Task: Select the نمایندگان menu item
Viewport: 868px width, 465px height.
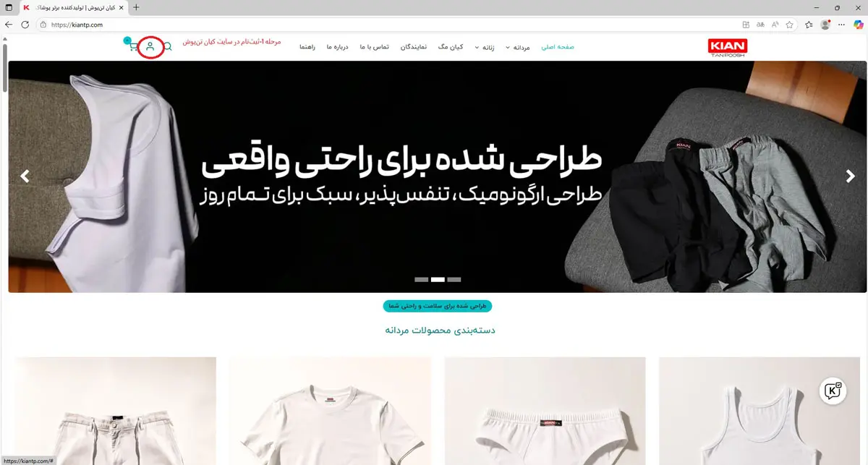Action: point(413,47)
